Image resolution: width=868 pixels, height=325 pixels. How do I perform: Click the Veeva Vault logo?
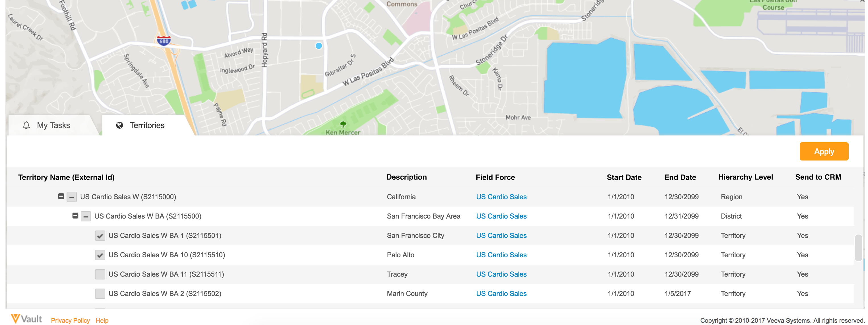pyautogui.click(x=27, y=319)
